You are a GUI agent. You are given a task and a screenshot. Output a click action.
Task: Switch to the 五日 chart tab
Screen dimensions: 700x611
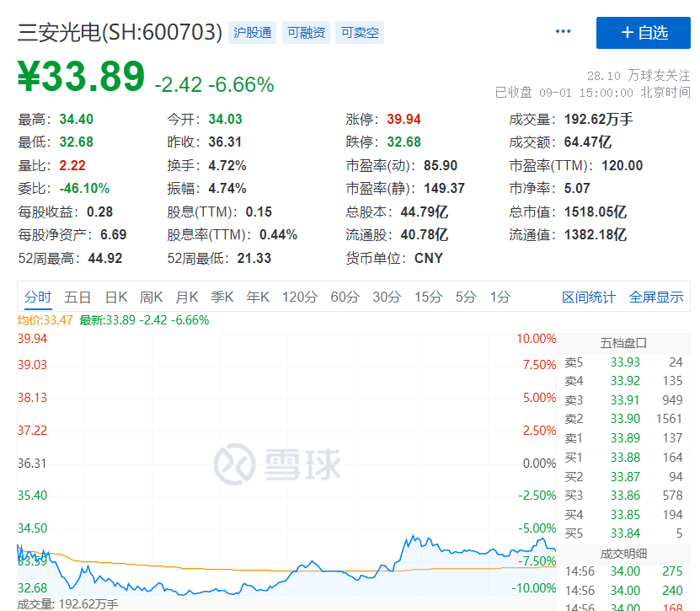pos(77,297)
